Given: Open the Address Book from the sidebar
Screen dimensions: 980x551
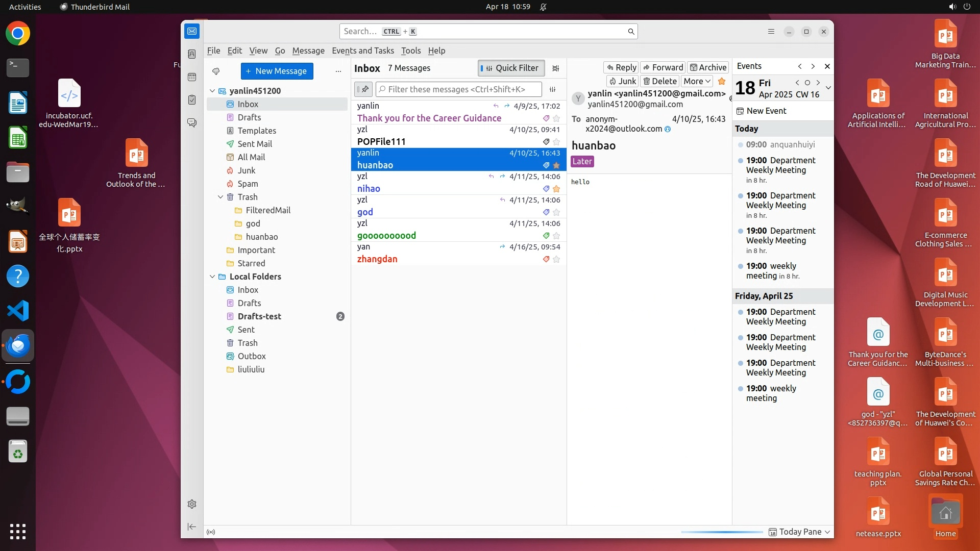Looking at the screenshot, I should pos(192,54).
